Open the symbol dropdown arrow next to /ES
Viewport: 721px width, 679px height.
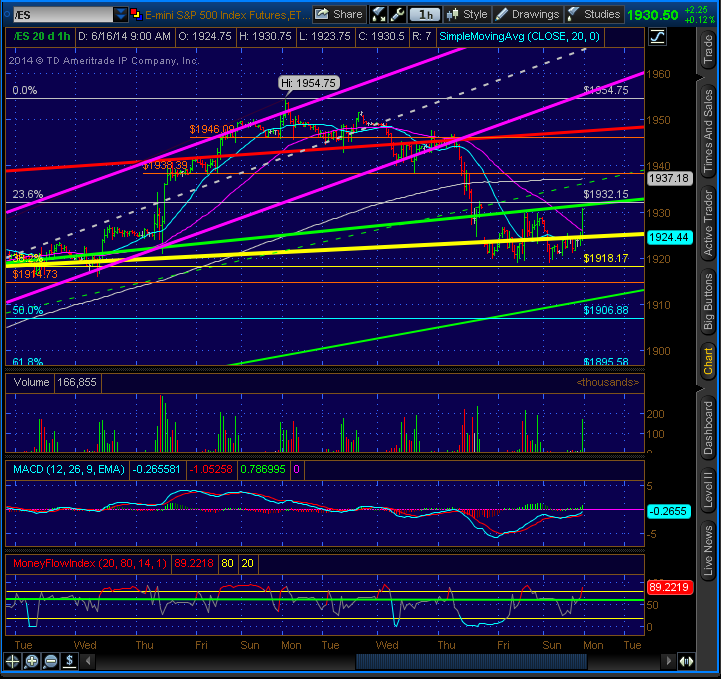(x=120, y=15)
